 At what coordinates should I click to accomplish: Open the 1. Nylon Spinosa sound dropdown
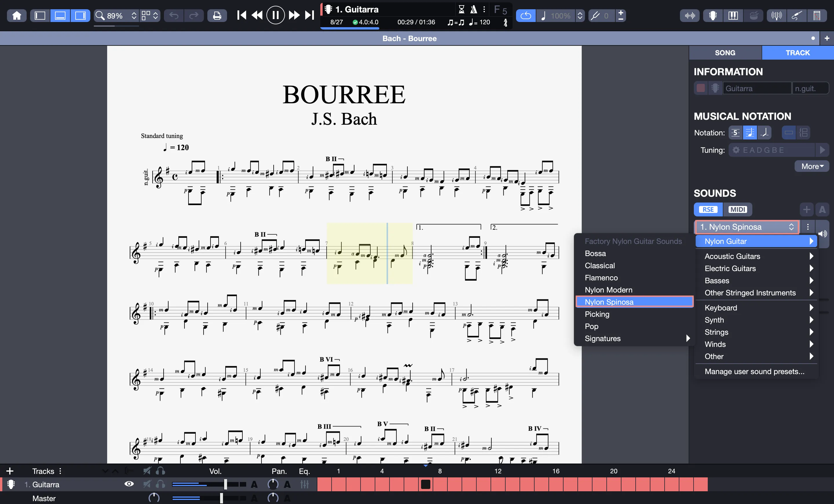pyautogui.click(x=747, y=227)
